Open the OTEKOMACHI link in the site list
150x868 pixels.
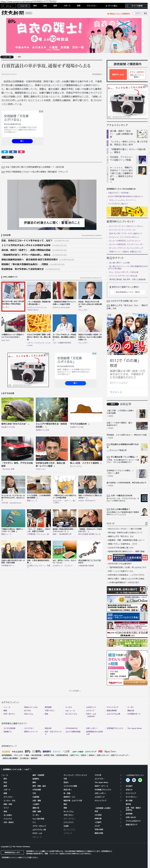(71, 728)
